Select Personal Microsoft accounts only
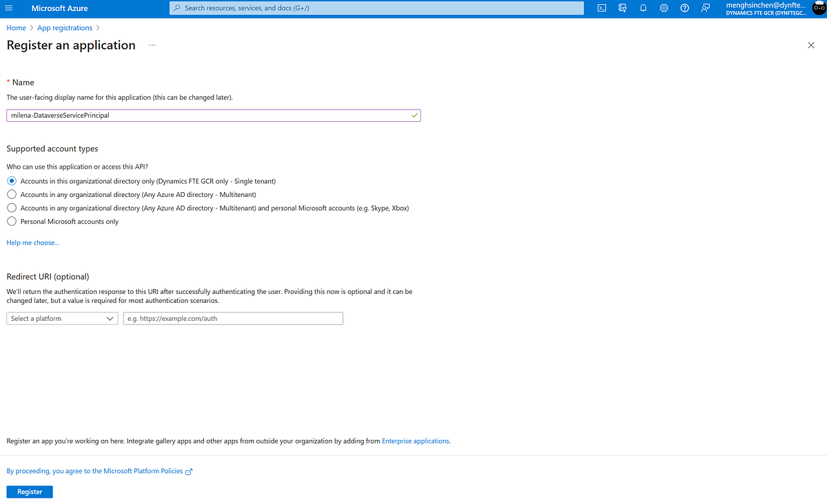Viewport: 827px width, 504px height. [10, 221]
